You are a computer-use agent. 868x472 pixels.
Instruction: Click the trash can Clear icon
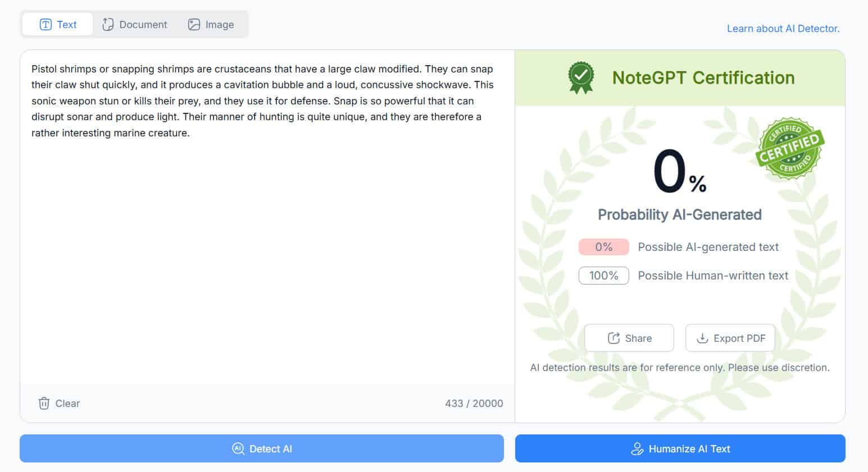[44, 403]
